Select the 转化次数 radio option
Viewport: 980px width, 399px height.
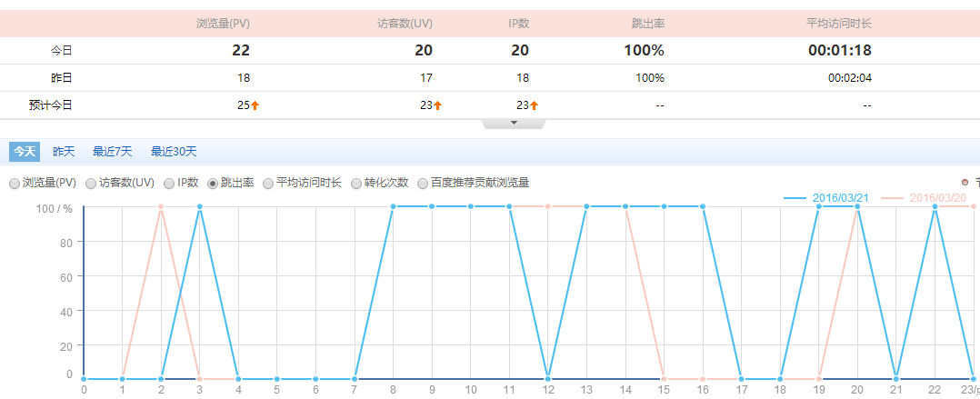point(356,183)
